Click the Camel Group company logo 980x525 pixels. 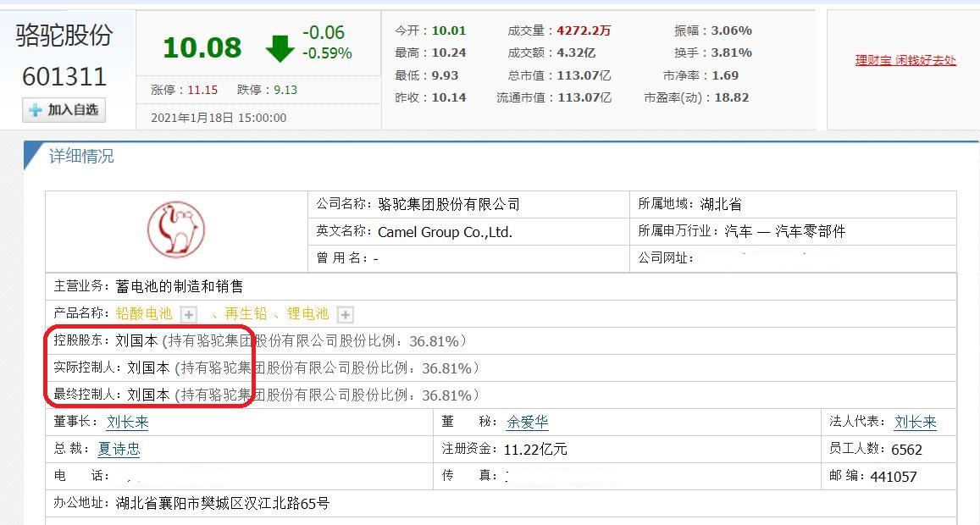176,230
